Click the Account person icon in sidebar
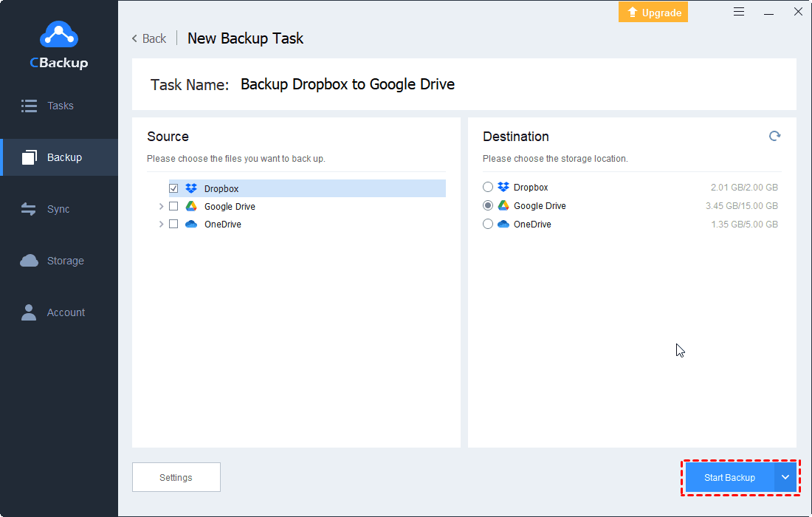 pos(30,312)
